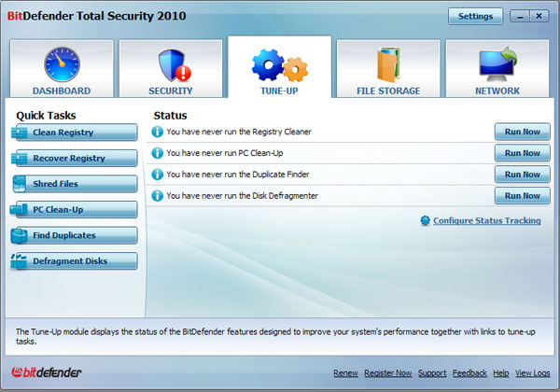Open the Settings button

[x=476, y=17]
